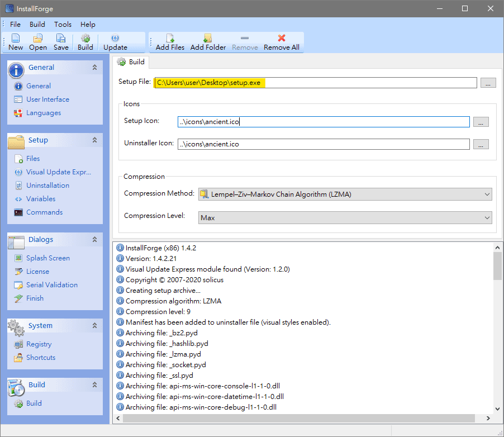
Task: Collapse the Setup sidebar group
Action: (94, 140)
